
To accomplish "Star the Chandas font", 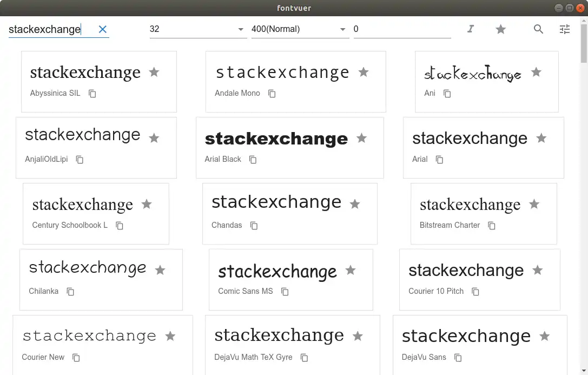I will point(355,204).
